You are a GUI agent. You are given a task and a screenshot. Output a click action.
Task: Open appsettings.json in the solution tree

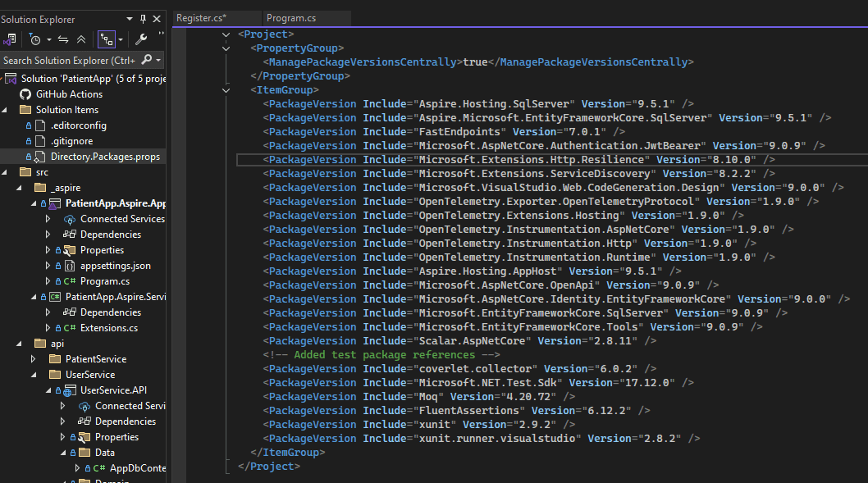[115, 266]
